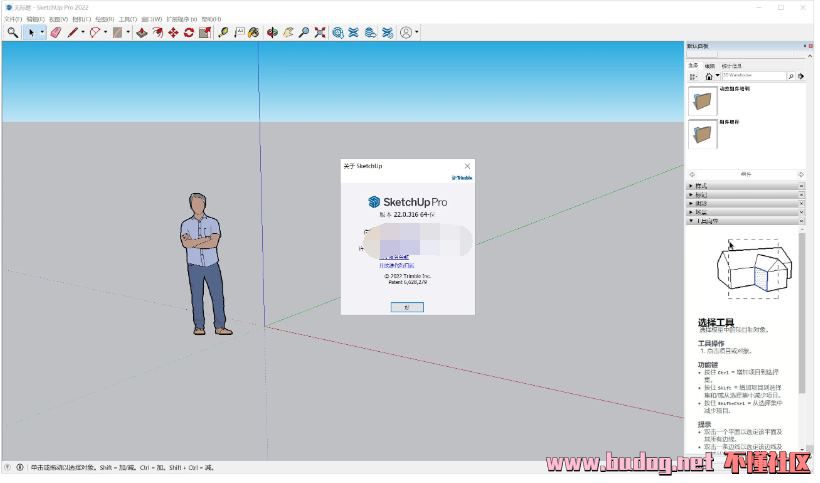Select the arrow Select tool
The image size is (820, 483).
pyautogui.click(x=31, y=32)
